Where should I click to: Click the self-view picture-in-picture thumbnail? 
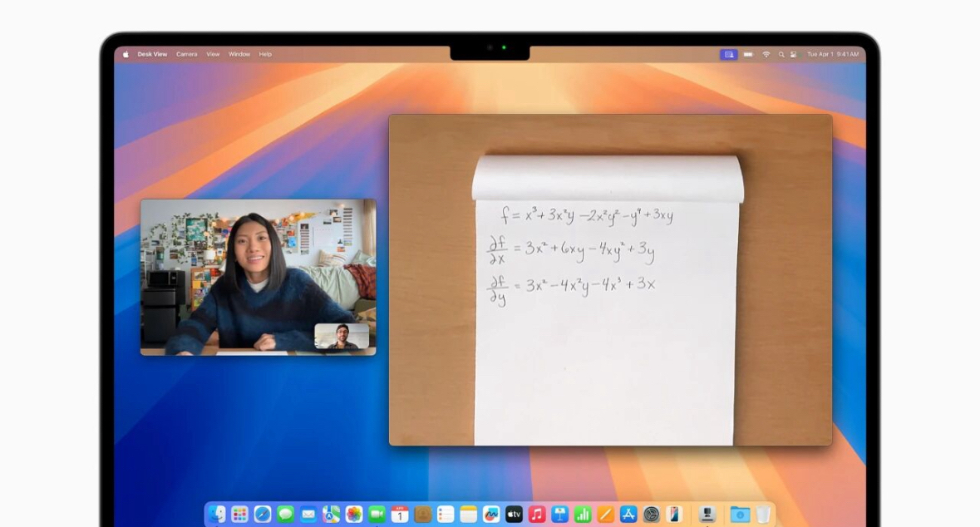342,336
